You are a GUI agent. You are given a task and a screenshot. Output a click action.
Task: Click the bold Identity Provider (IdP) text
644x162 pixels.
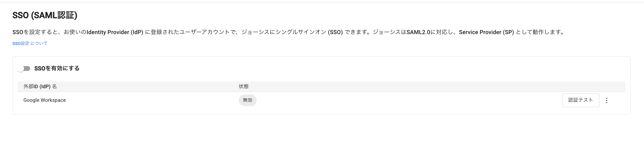[x=115, y=32]
